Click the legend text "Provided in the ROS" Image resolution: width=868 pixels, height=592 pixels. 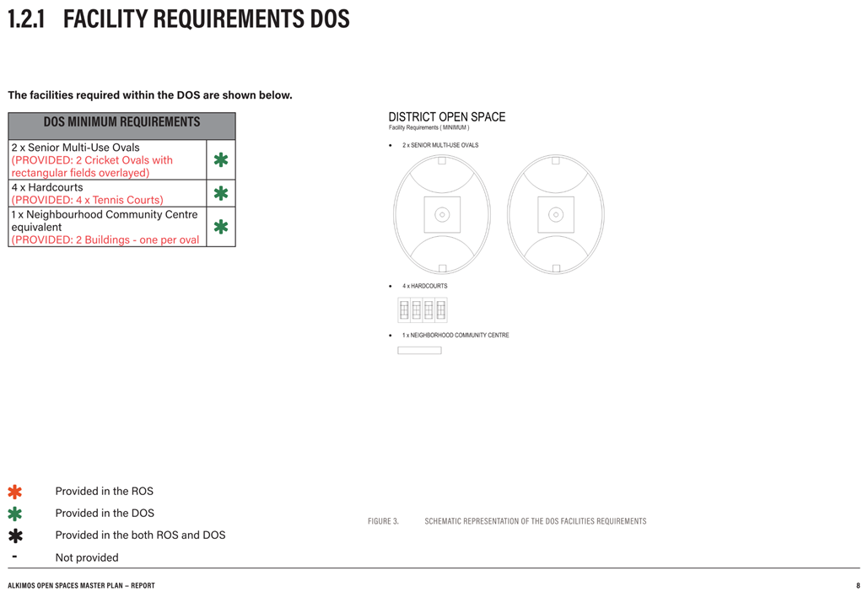point(104,492)
